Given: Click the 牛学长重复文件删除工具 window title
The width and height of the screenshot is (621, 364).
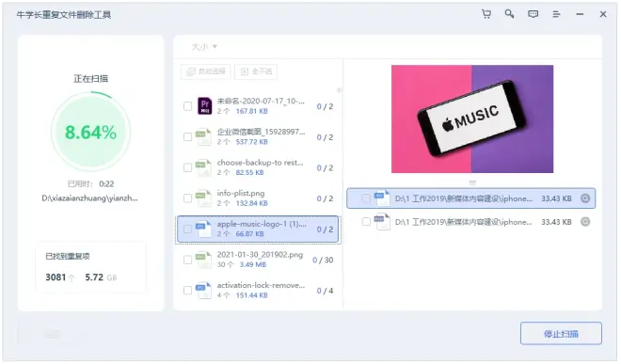Looking at the screenshot, I should [63, 15].
